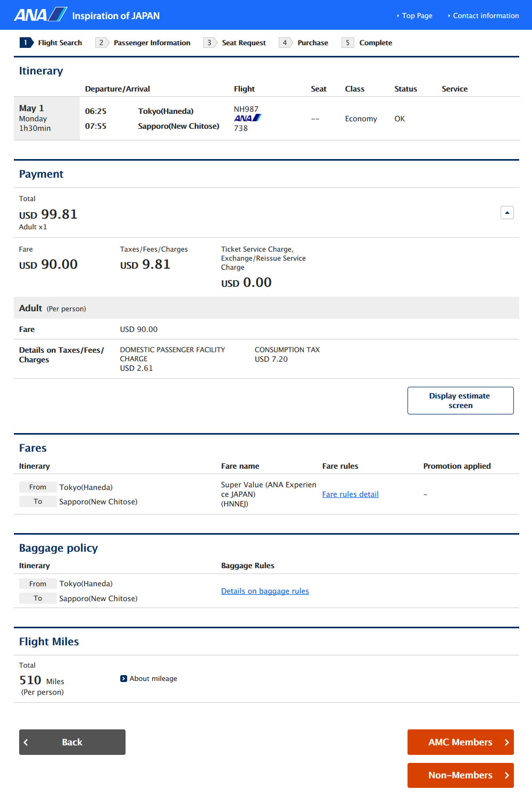The height and width of the screenshot is (798, 532).
Task: Continue as AMC Members
Action: click(x=460, y=742)
